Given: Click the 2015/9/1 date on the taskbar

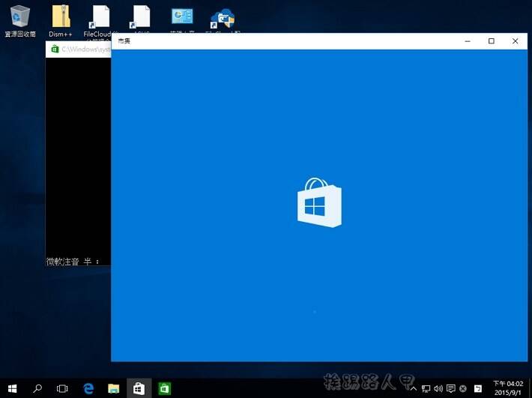Looking at the screenshot, I should click(x=507, y=393).
